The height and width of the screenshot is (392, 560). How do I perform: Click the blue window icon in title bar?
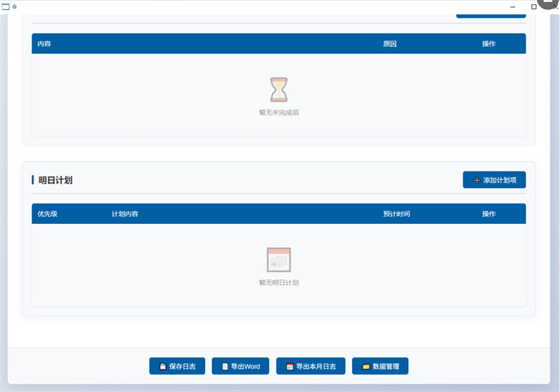click(6, 6)
